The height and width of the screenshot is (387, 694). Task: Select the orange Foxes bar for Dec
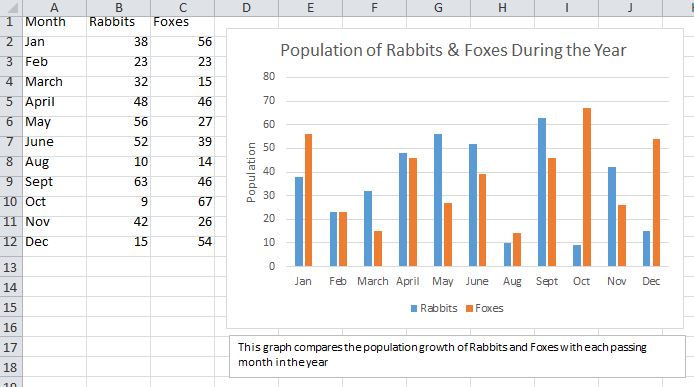[656, 202]
